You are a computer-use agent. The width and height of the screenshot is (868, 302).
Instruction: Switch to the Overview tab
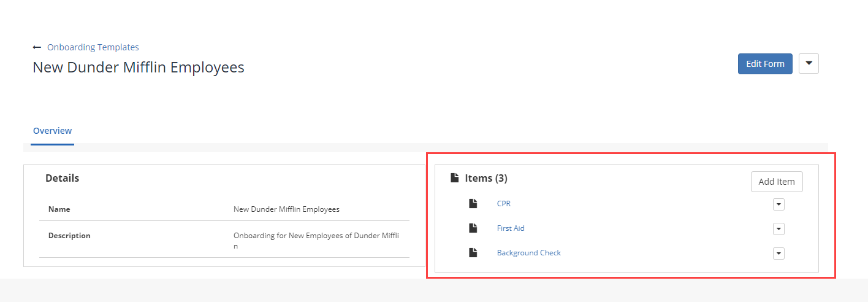52,131
